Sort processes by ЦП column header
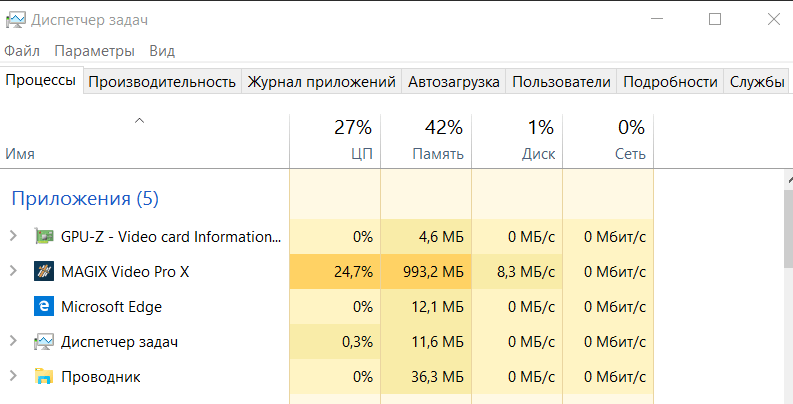793x404 pixels. click(335, 141)
